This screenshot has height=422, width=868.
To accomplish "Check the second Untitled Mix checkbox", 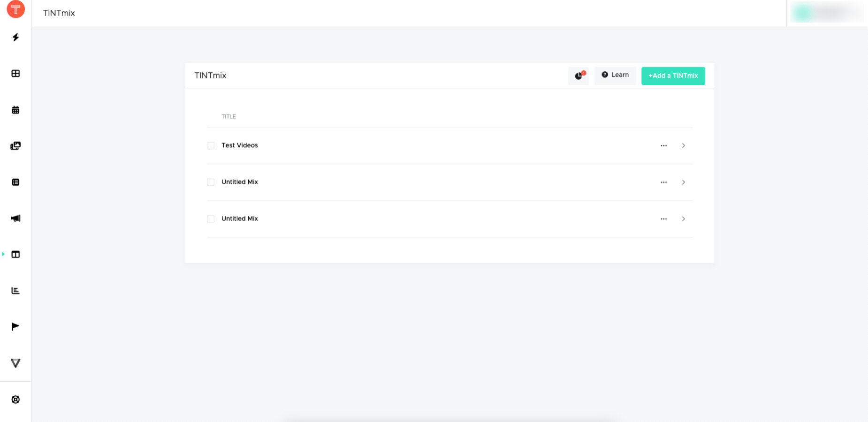I will 211,219.
